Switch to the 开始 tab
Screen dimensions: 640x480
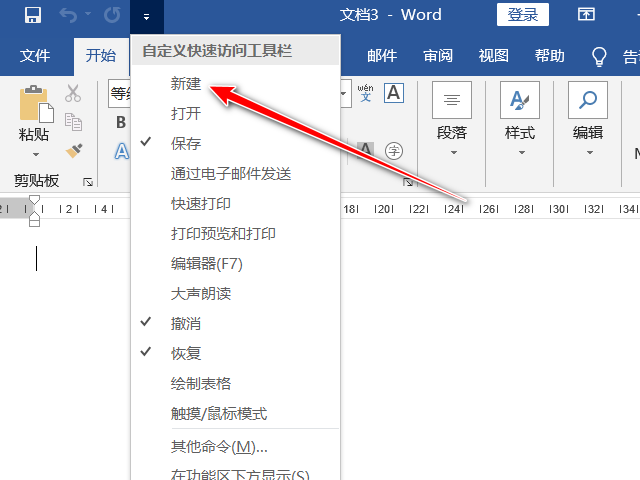(x=101, y=56)
